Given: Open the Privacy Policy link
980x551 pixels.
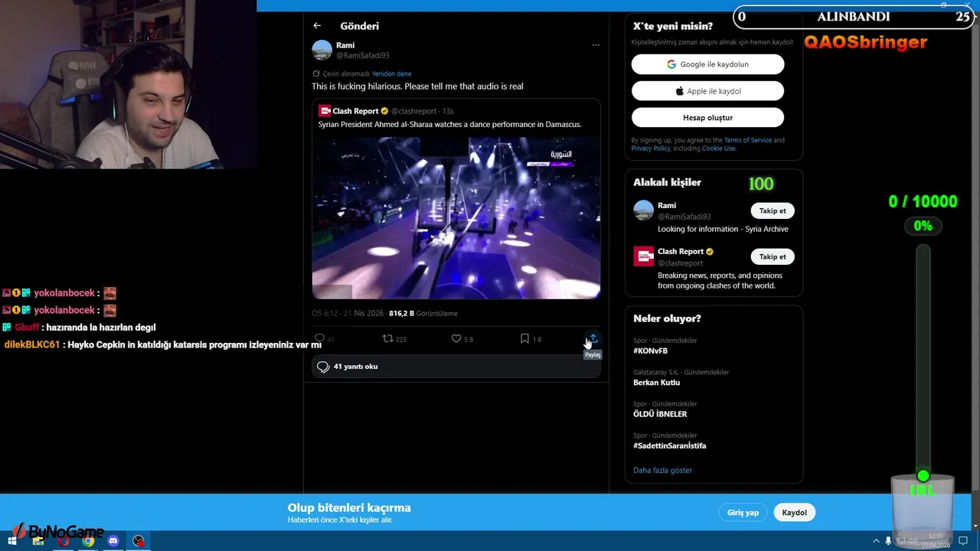Looking at the screenshot, I should pyautogui.click(x=651, y=148).
